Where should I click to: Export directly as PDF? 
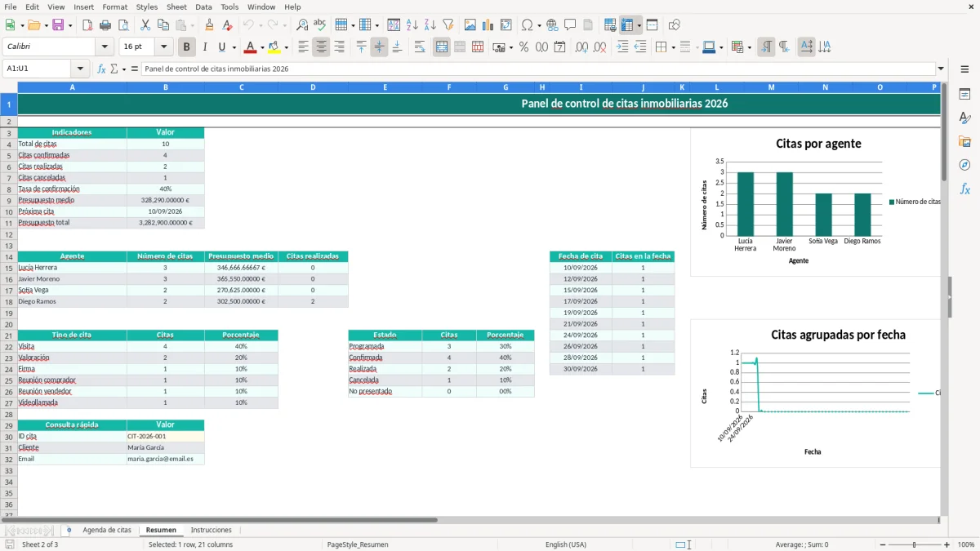[87, 25]
